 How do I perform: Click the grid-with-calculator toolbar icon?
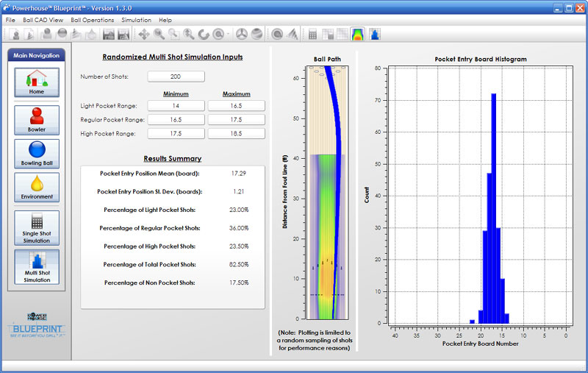328,35
